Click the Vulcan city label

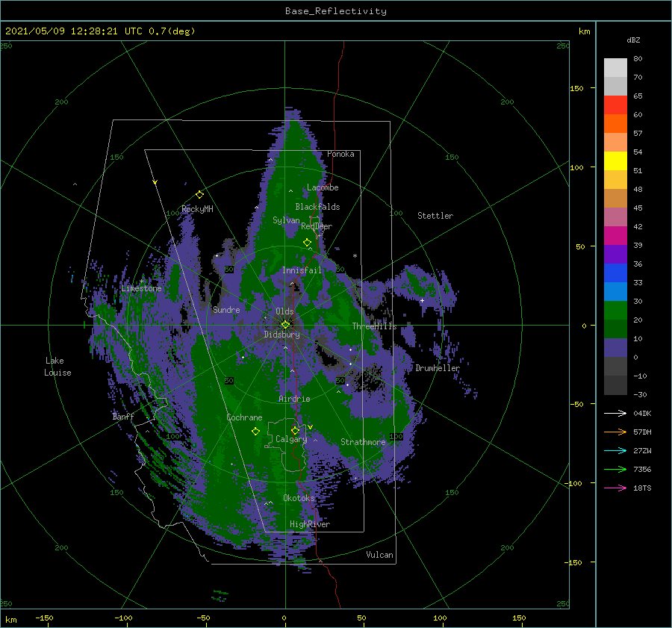(x=379, y=555)
